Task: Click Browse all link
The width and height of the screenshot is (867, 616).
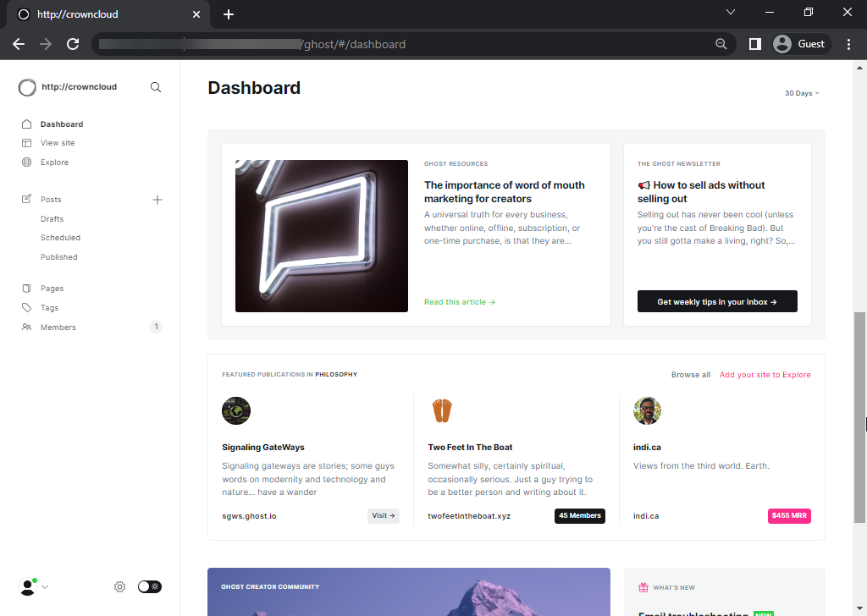Action: click(691, 375)
